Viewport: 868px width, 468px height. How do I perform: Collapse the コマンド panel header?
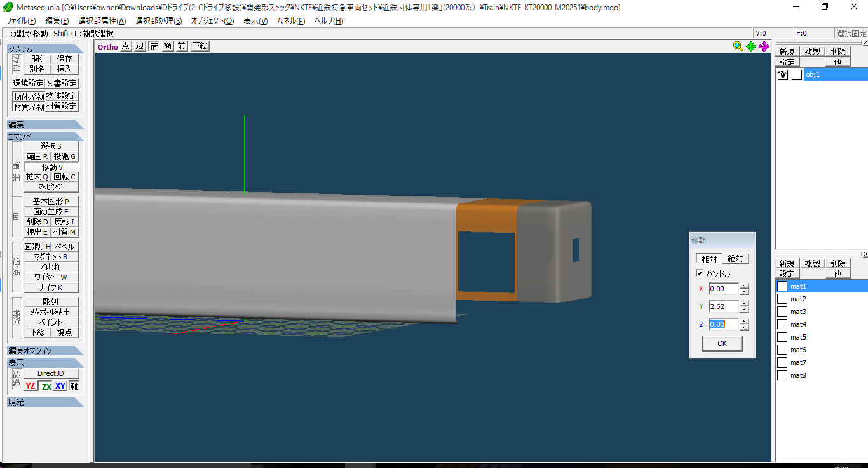[x=45, y=136]
